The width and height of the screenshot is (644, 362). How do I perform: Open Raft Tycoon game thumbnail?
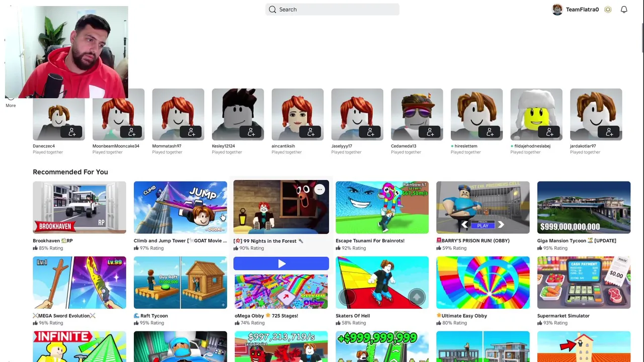[x=180, y=283]
